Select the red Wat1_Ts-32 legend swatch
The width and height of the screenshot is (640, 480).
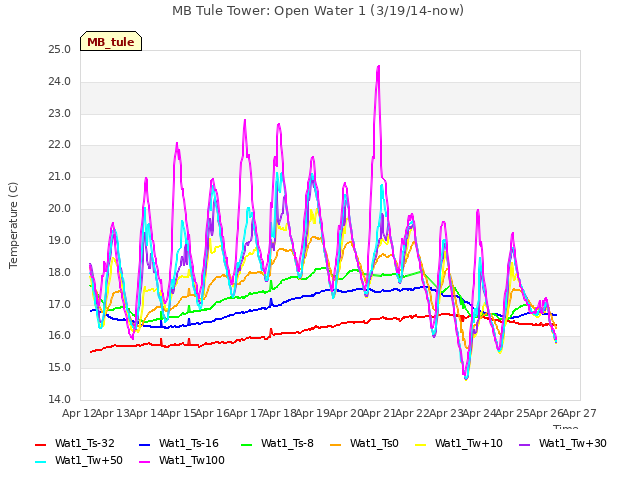coord(40,444)
